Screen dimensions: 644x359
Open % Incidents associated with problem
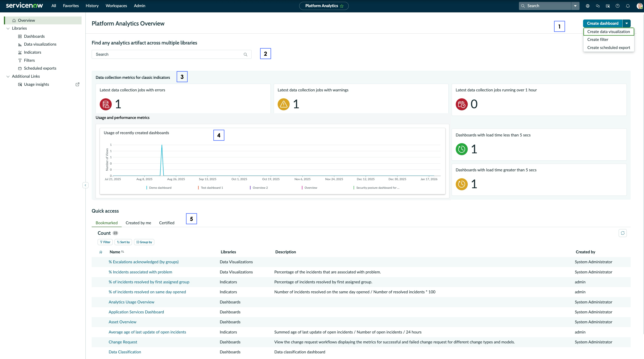pyautogui.click(x=140, y=272)
